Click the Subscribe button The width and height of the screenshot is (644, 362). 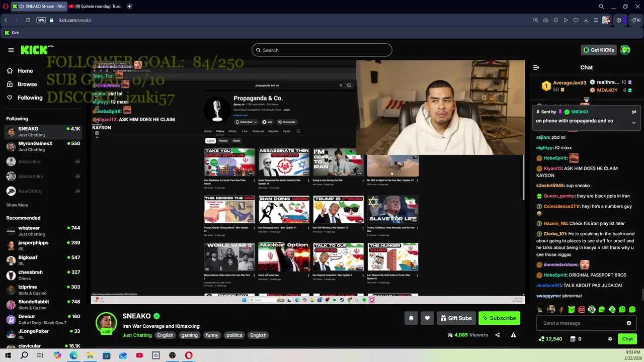(x=499, y=318)
